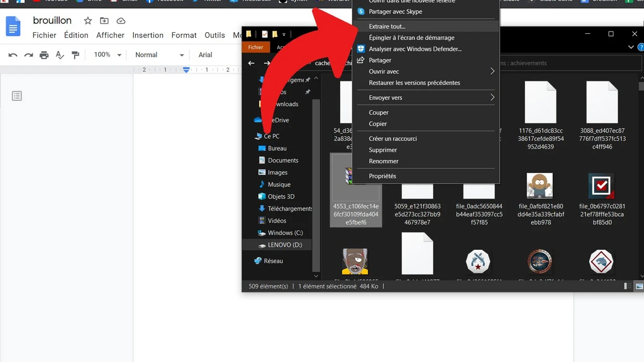Open the Insertion menu
Image resolution: width=644 pixels, height=362 pixels.
point(148,35)
